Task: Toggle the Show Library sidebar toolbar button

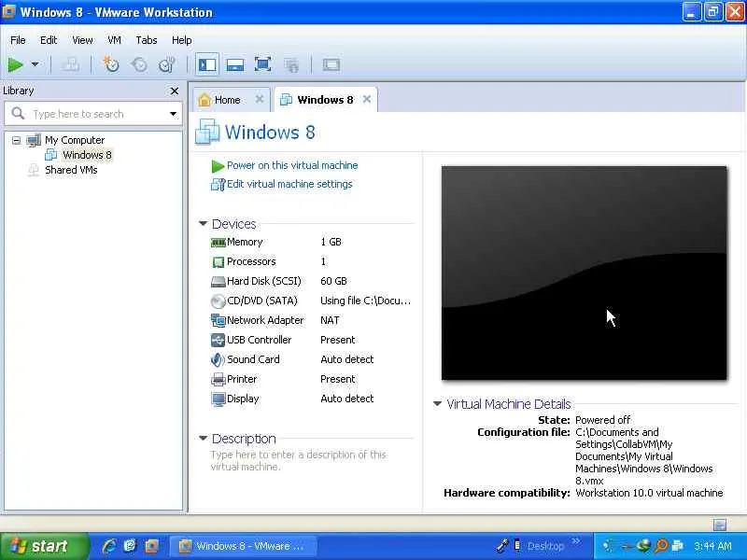Action: (206, 64)
